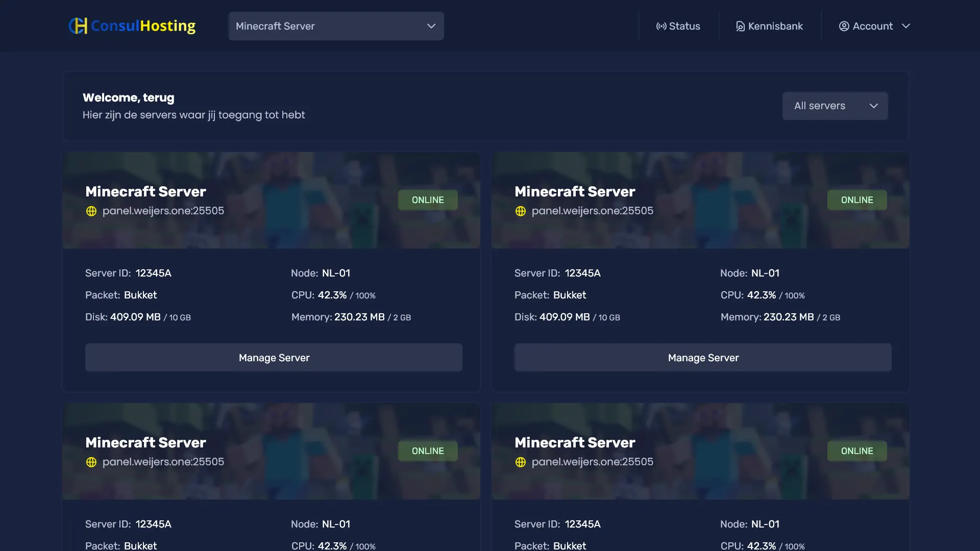Click the Kennisbank document icon
Image resolution: width=980 pixels, height=551 pixels.
coord(740,26)
